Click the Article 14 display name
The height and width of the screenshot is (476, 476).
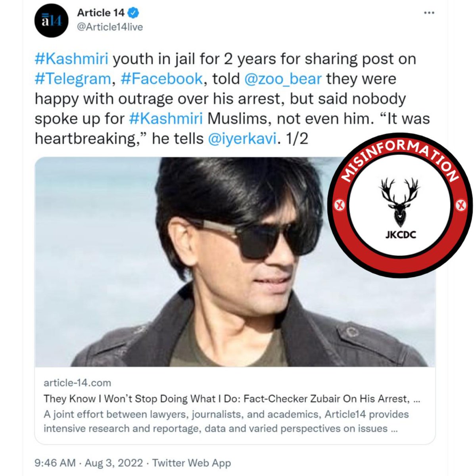[101, 13]
